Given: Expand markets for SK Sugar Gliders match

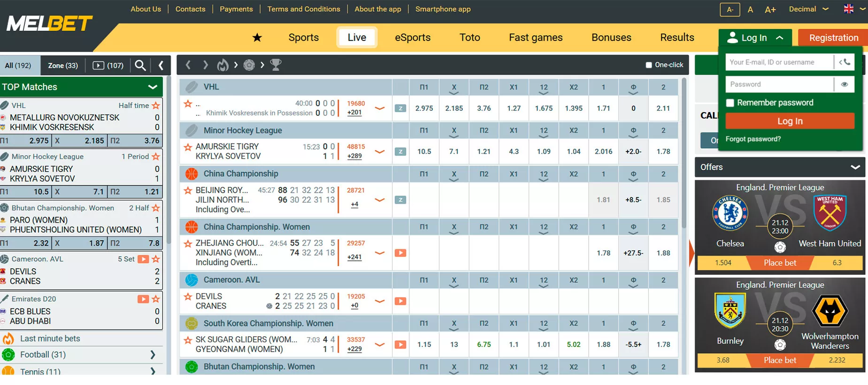Looking at the screenshot, I should (380, 345).
